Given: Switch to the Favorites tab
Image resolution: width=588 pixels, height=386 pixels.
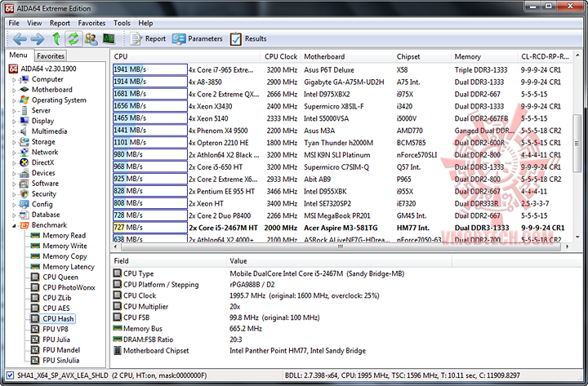Looking at the screenshot, I should tap(51, 55).
